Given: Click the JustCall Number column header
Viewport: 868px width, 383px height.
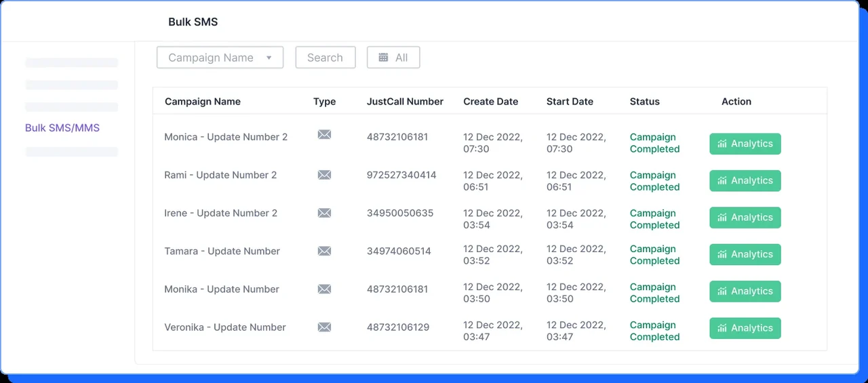Looking at the screenshot, I should point(405,102).
